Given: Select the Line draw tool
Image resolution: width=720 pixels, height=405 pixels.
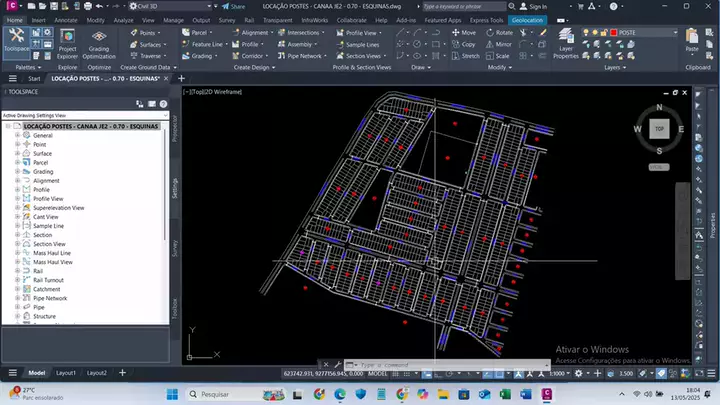Looking at the screenshot, I should tap(400, 33).
